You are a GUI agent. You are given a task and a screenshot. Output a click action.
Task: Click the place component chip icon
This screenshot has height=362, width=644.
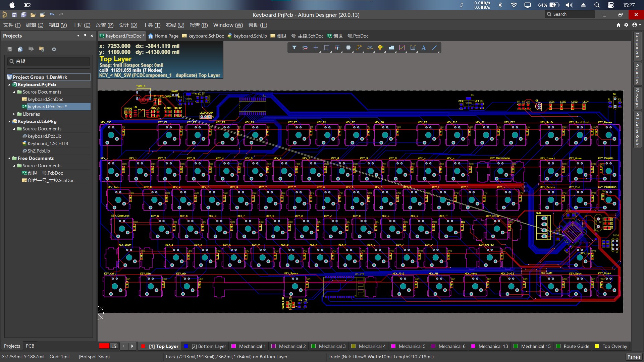click(348, 48)
